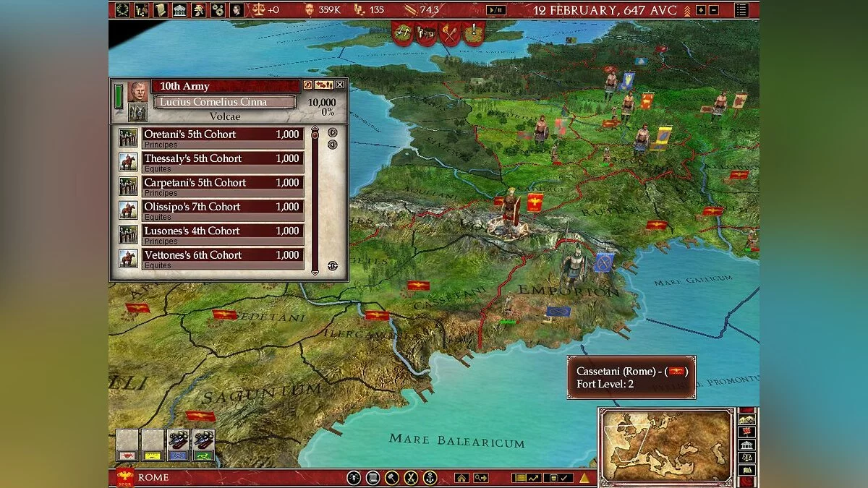Open the yellow outliner card in bottom-left
Screen dimensions: 868x488
pos(153,445)
